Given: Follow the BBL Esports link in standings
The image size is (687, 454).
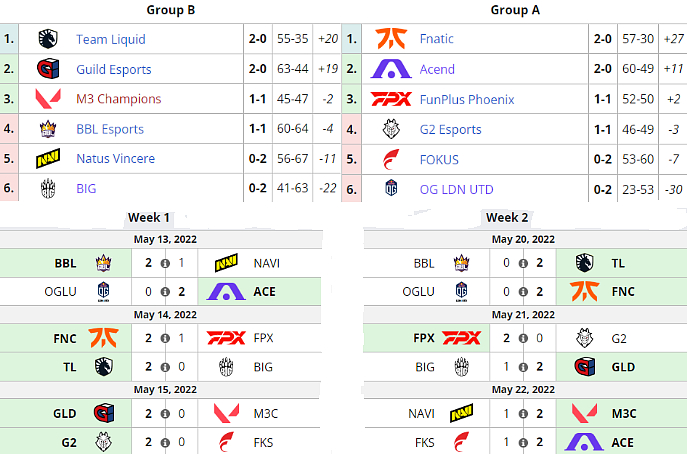Looking at the screenshot, I should [109, 129].
